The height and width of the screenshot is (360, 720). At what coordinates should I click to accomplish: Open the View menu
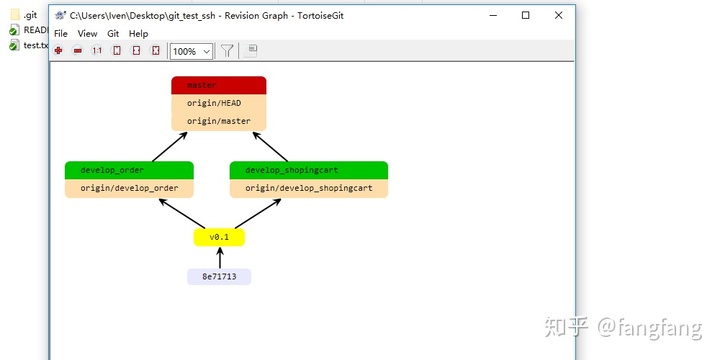(87, 34)
